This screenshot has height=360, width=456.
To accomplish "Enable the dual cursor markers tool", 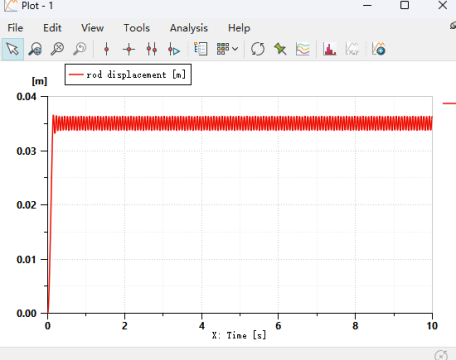I will pos(152,49).
